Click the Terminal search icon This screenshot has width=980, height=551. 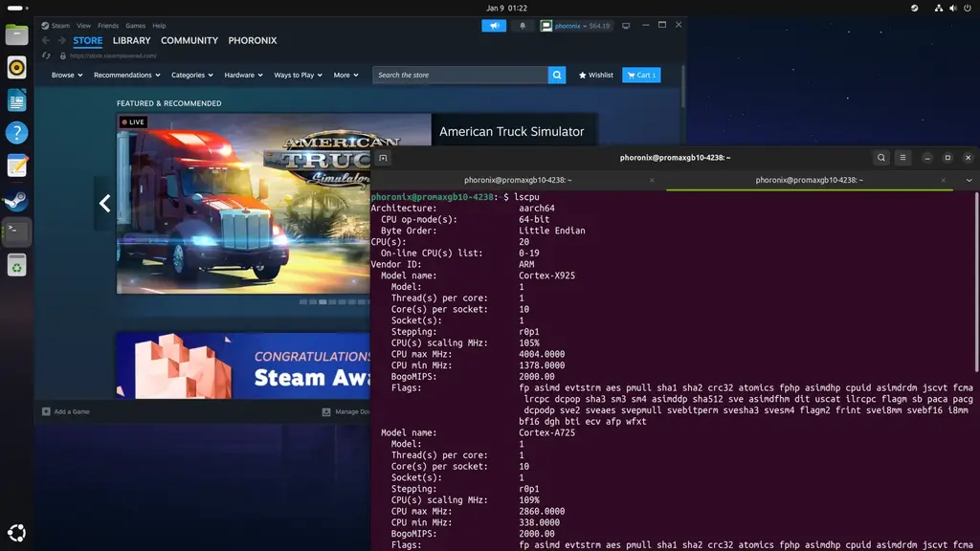881,158
